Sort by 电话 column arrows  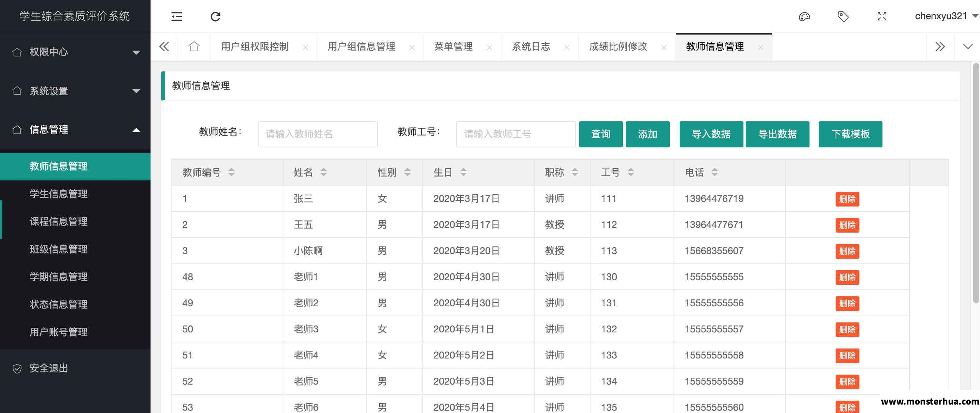(714, 172)
